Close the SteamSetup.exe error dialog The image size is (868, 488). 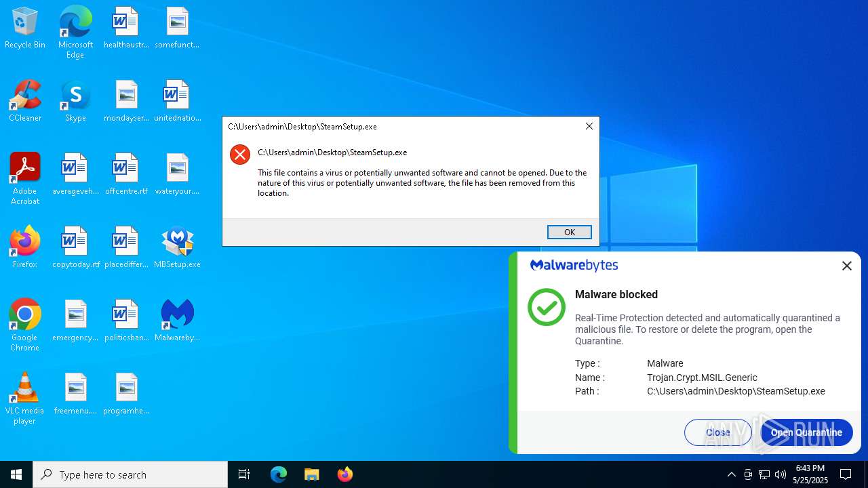click(589, 126)
